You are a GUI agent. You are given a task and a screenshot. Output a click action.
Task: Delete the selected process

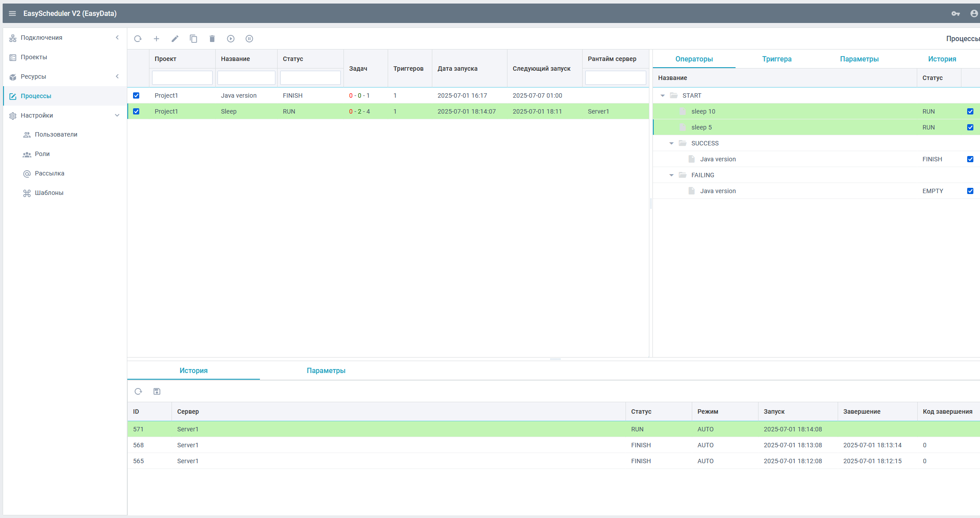[212, 38]
